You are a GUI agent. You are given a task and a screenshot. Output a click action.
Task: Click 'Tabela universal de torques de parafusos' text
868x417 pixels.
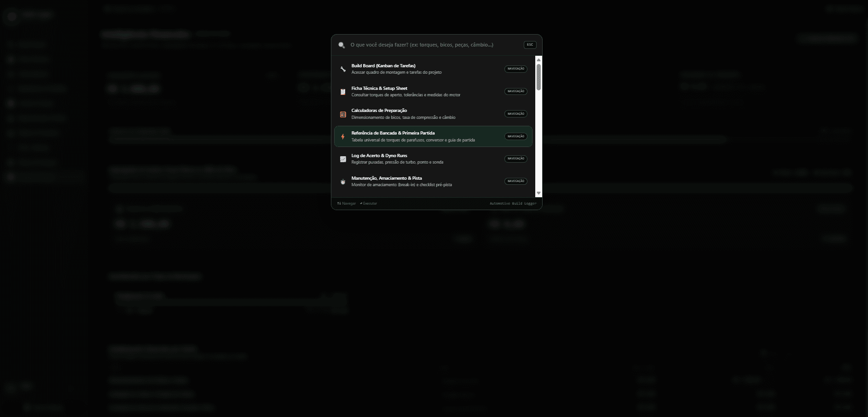(x=413, y=140)
